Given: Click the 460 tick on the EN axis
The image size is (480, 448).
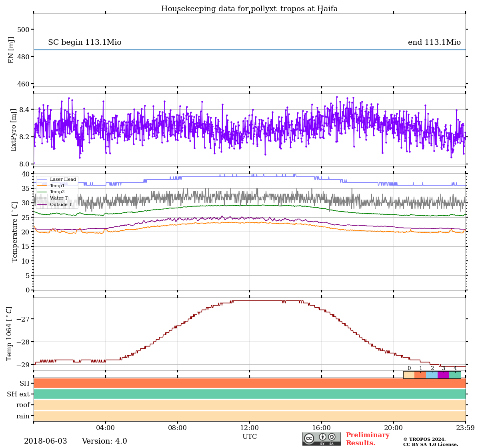Looking at the screenshot, I should 23,84.
